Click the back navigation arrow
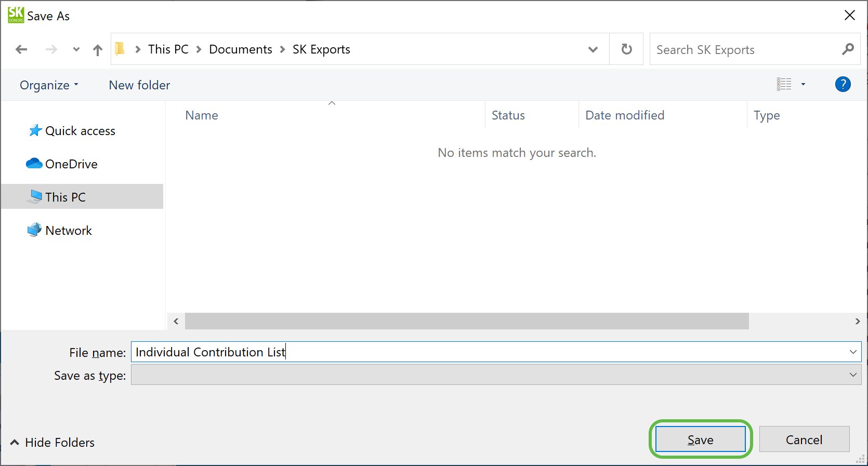The width and height of the screenshot is (868, 466). [x=21, y=49]
